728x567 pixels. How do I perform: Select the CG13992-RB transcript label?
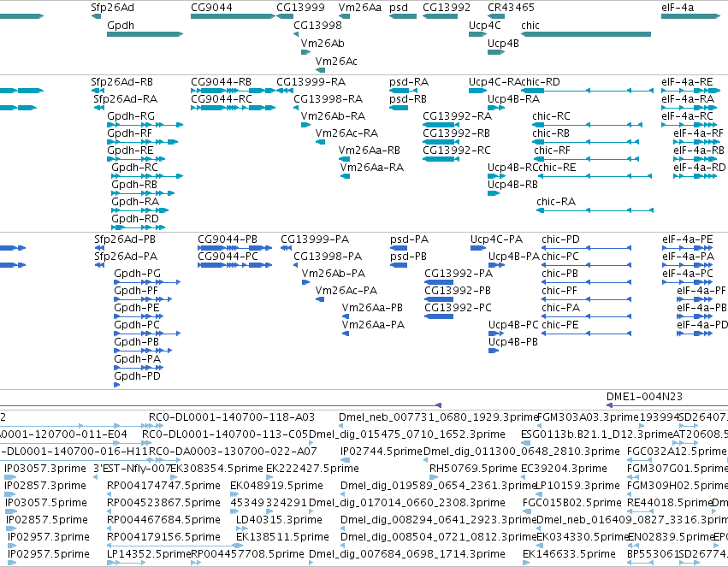tap(456, 133)
